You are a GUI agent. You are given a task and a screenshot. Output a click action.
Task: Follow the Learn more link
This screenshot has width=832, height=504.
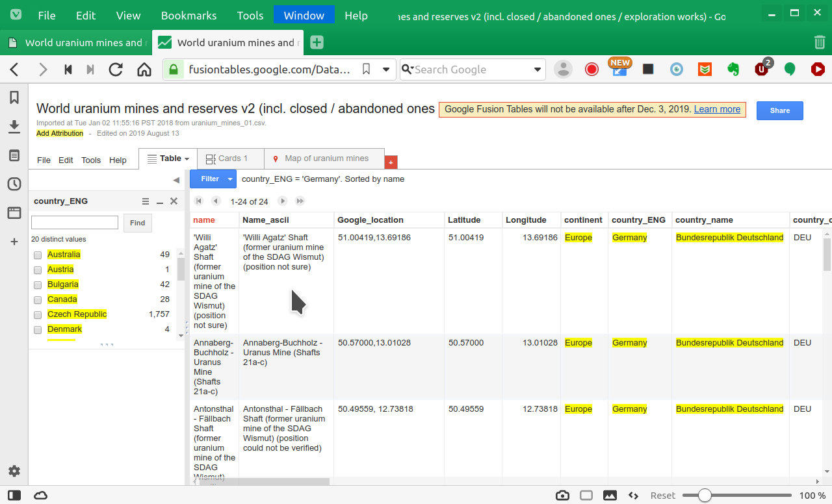click(x=717, y=109)
